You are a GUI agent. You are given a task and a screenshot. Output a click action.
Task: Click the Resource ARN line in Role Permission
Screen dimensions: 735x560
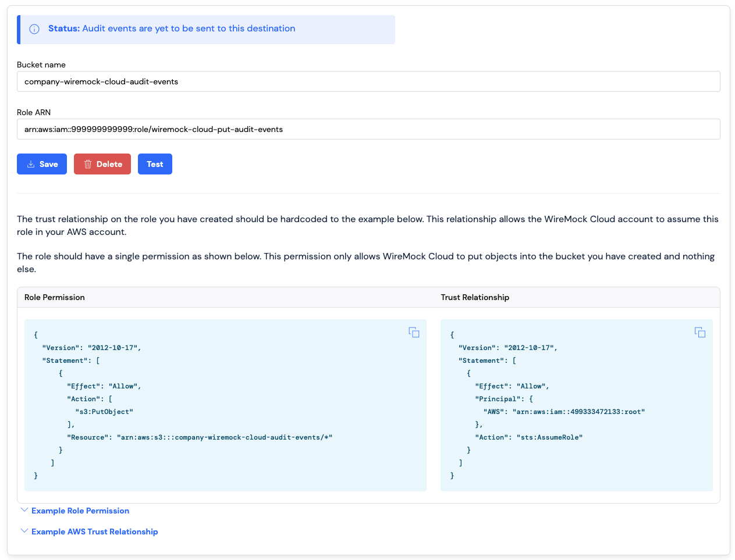click(200, 437)
